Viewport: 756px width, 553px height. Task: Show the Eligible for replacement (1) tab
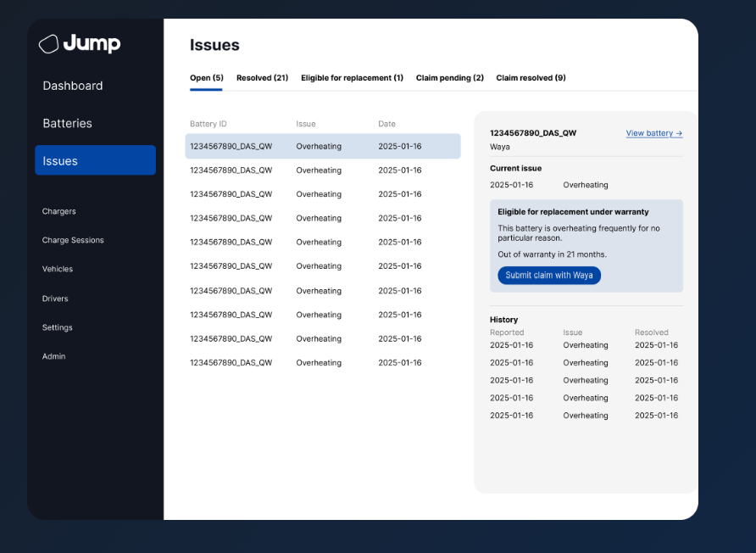coord(352,78)
